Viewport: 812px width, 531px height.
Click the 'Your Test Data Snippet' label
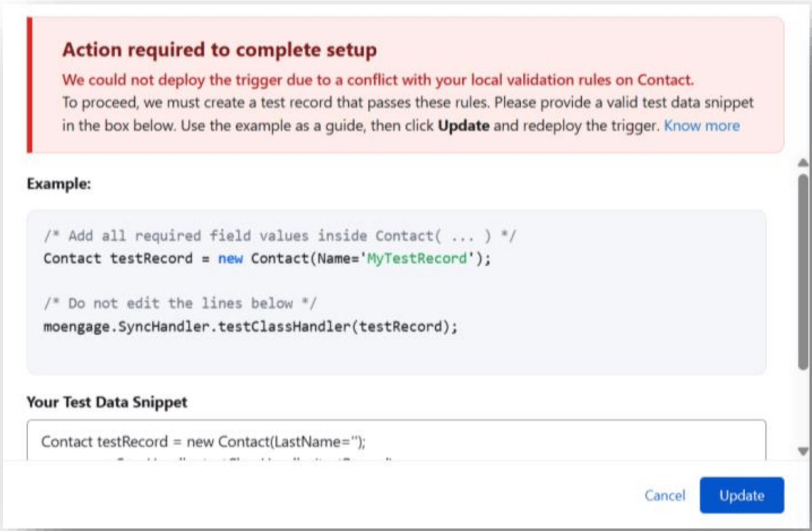point(107,402)
